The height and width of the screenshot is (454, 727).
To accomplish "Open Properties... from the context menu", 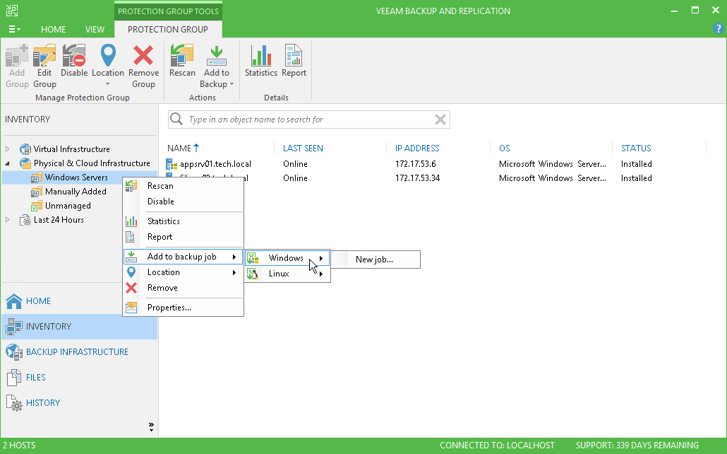I will (x=183, y=307).
